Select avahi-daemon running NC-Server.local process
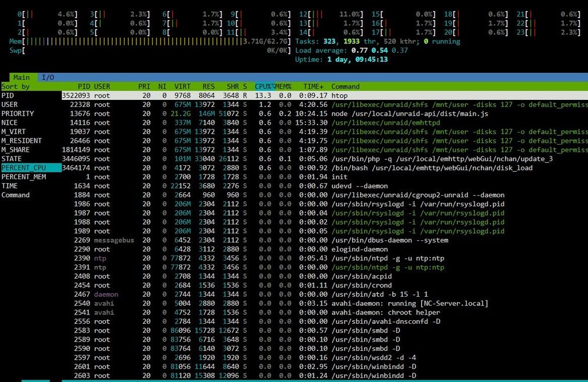The height and width of the screenshot is (382, 588). [325, 303]
